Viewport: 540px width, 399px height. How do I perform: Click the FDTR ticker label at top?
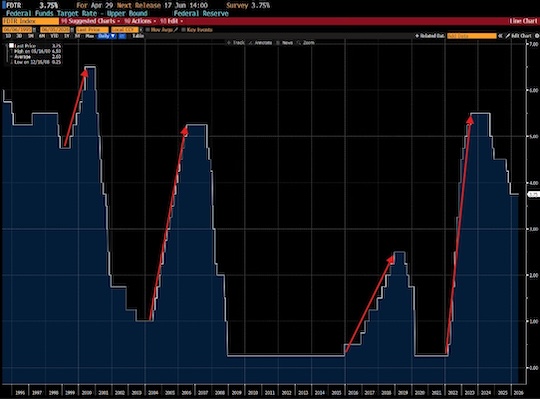tap(13, 6)
